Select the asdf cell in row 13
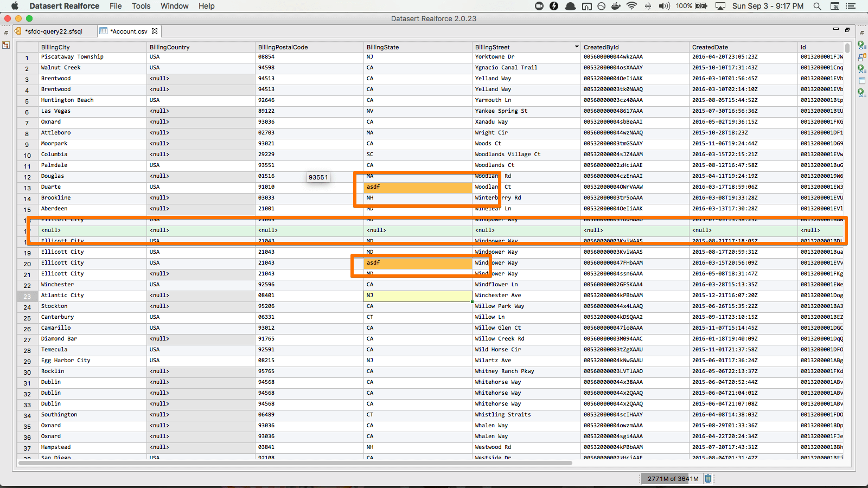Viewport: 868px width, 488px height. tap(417, 187)
